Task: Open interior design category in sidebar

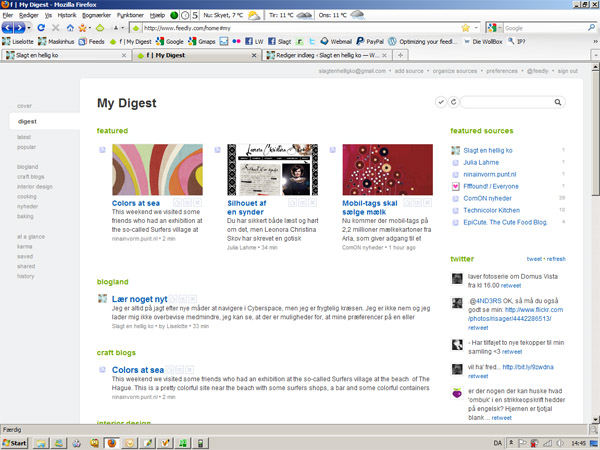Action: click(x=35, y=187)
